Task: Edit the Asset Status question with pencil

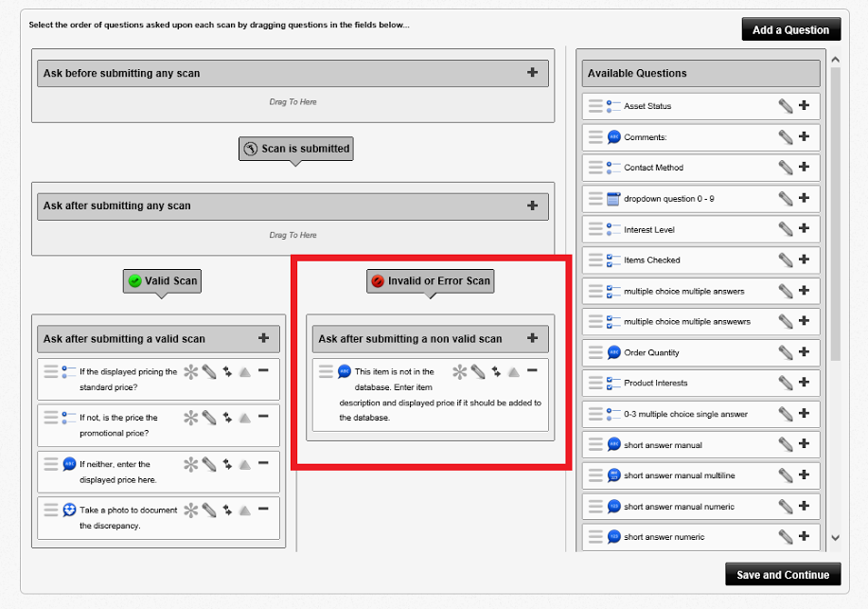Action: click(786, 105)
